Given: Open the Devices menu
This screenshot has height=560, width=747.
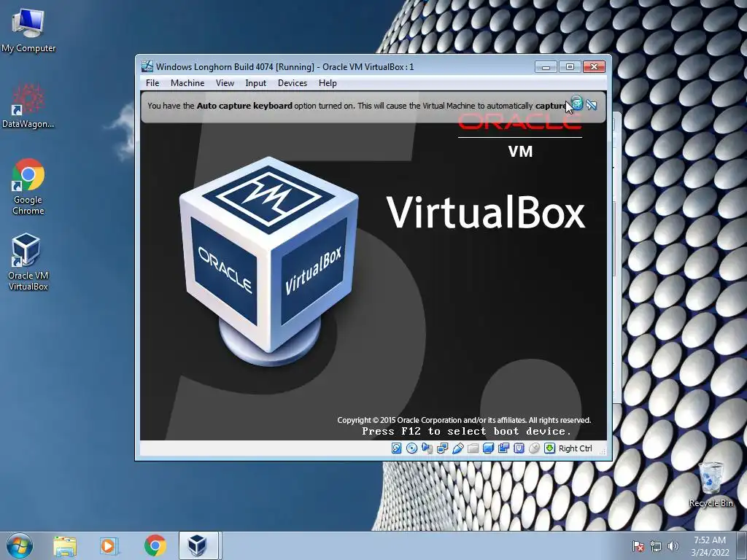Looking at the screenshot, I should 293,83.
